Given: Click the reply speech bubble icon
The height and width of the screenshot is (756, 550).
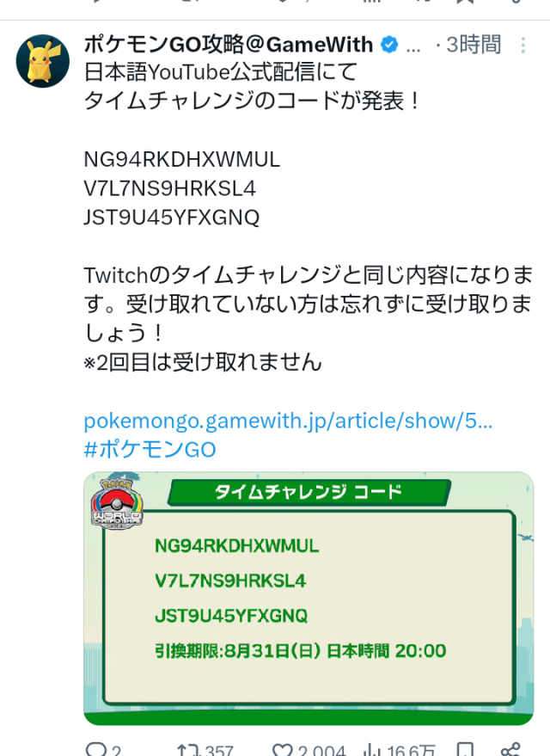Looking at the screenshot, I should (x=96, y=749).
